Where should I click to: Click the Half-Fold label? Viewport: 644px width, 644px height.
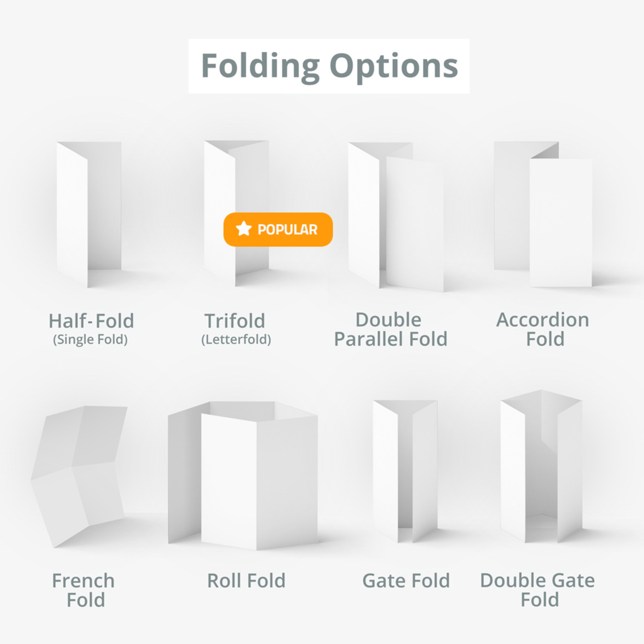tap(91, 321)
